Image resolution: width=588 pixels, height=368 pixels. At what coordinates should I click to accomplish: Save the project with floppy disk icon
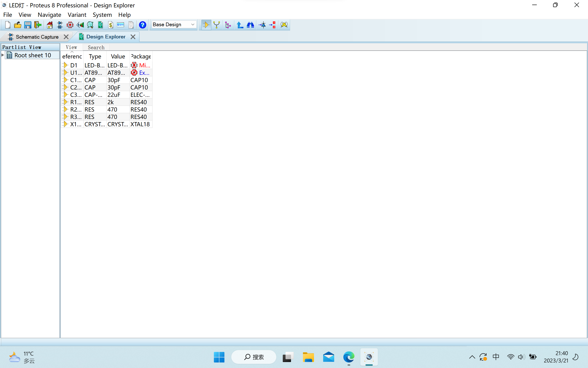[x=28, y=25]
